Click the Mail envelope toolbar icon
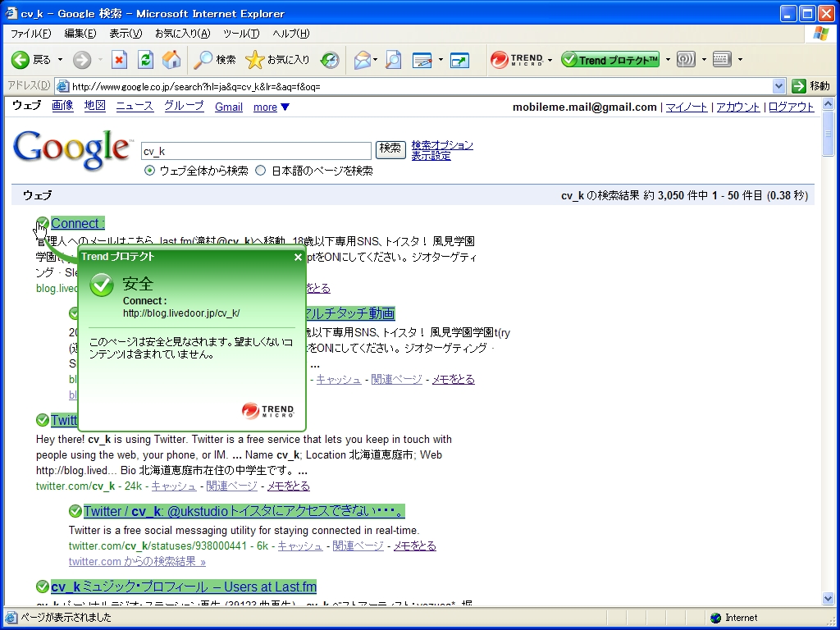 tap(362, 59)
